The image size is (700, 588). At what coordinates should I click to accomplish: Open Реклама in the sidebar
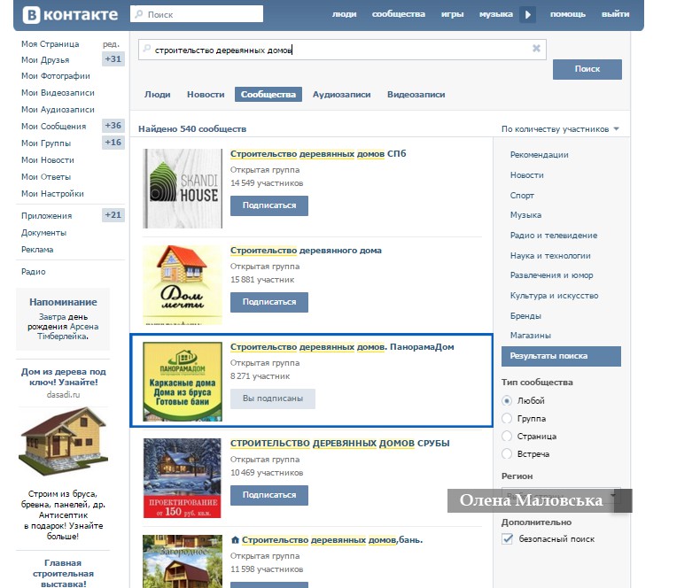[37, 250]
